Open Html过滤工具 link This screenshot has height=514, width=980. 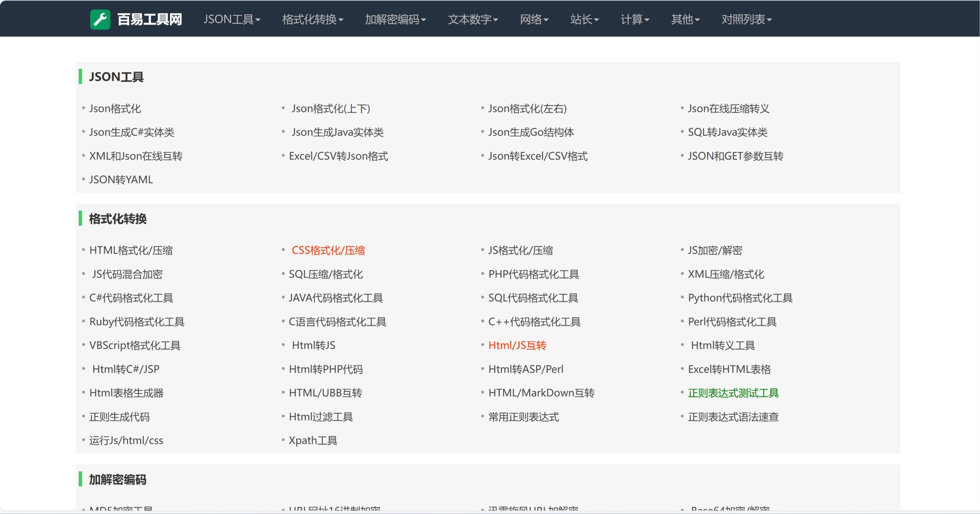click(x=321, y=417)
